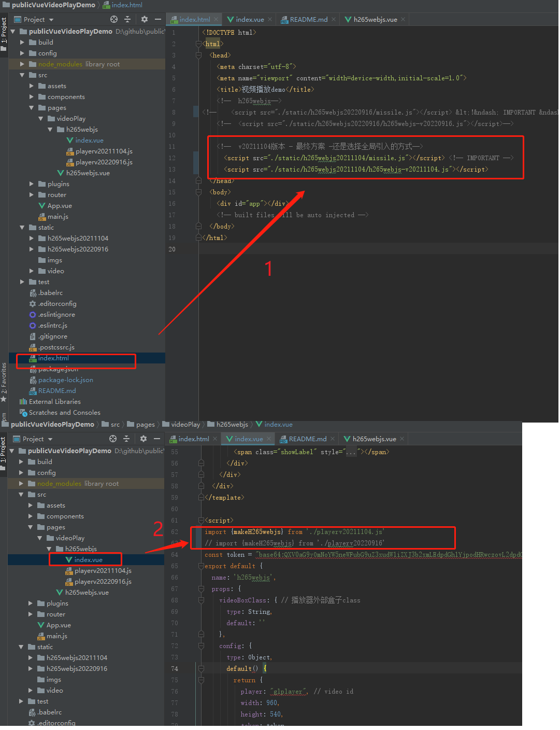Image resolution: width=560 pixels, height=730 pixels.
Task: Click JS icon of playerv20220916.js in lower tree
Action: tap(69, 582)
